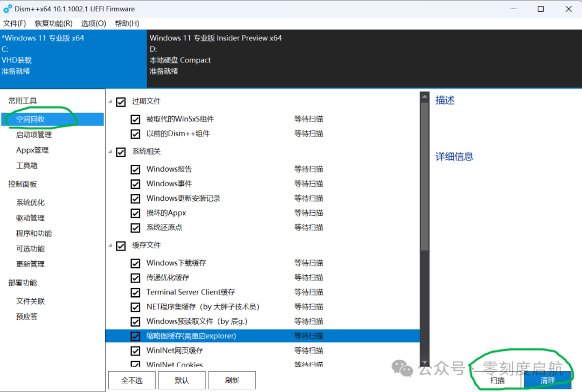582x392 pixels.
Task: Uncheck WinINet网页缓存 checkbox
Action: point(135,351)
